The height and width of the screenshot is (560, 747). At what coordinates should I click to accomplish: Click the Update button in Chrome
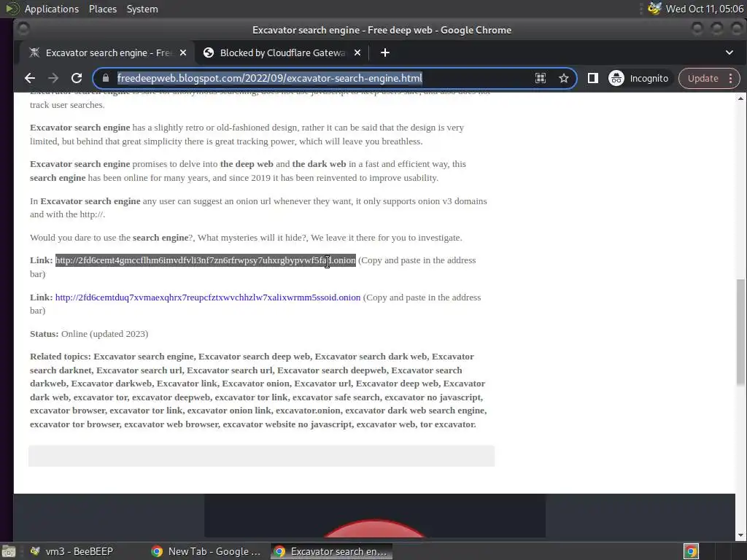703,79
